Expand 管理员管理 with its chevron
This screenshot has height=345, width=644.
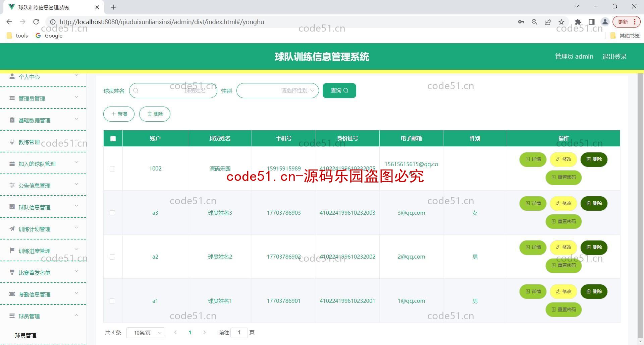76,97
